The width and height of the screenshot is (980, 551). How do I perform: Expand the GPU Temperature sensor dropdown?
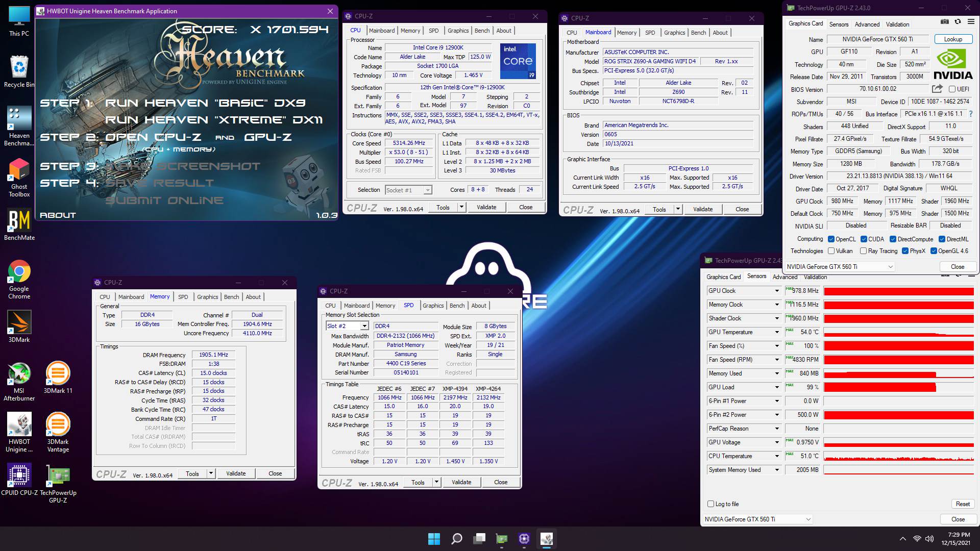click(777, 332)
